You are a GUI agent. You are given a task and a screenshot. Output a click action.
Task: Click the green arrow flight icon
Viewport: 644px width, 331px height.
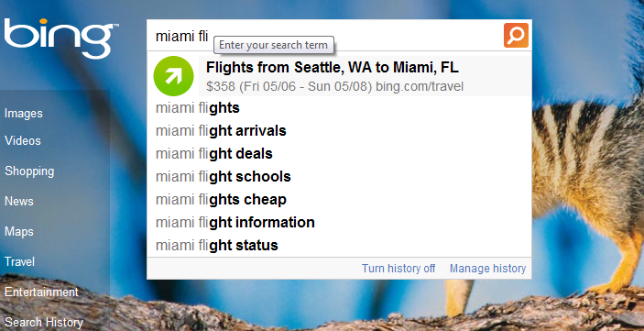click(x=173, y=76)
